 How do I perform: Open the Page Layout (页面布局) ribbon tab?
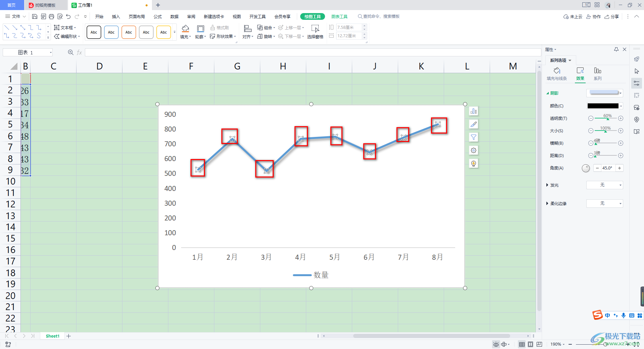(137, 16)
